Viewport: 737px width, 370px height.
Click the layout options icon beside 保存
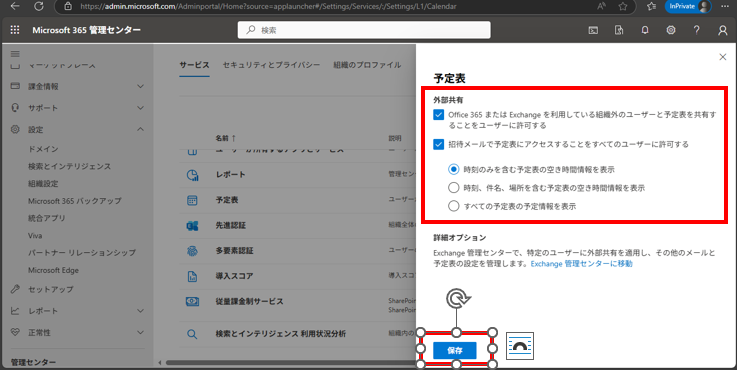(x=520, y=346)
